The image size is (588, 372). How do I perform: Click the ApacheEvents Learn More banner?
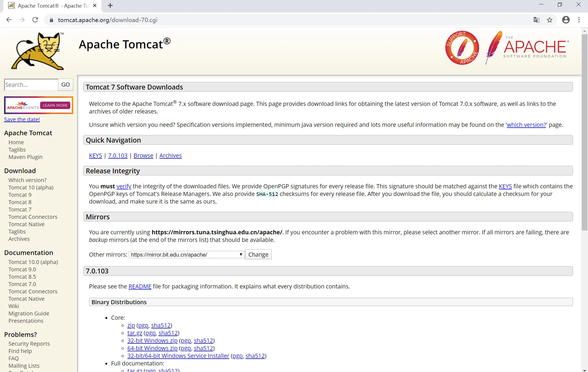tap(39, 105)
